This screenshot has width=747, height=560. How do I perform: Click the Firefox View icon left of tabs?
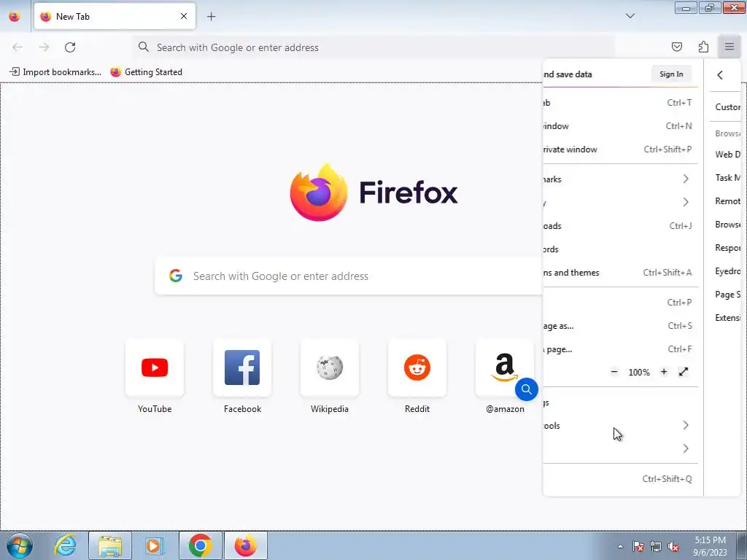[15, 16]
